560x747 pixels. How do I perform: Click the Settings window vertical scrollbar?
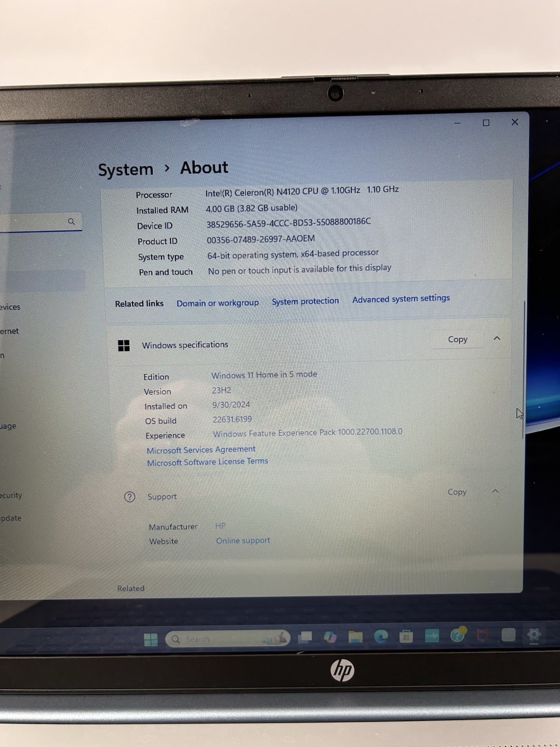point(524,369)
